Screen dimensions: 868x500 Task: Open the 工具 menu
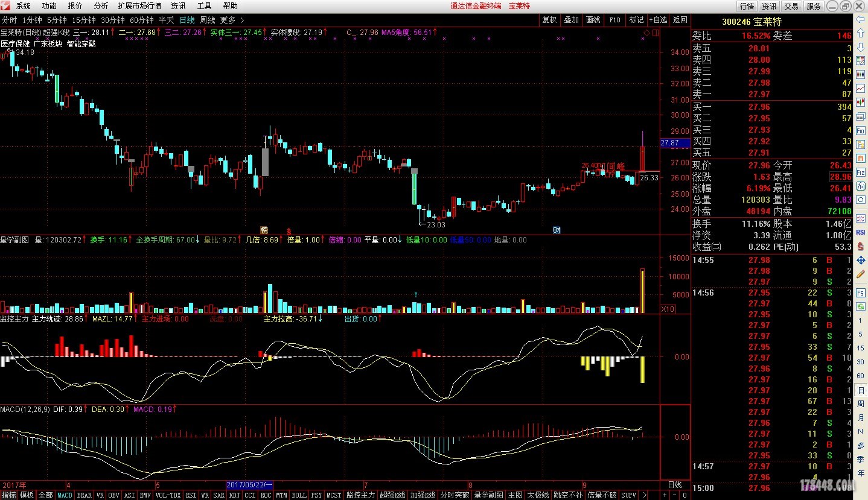click(x=205, y=6)
